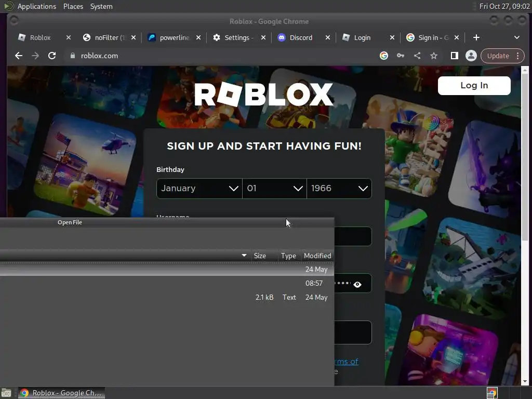This screenshot has width=532, height=399.
Task: Expand the birthday month dropdown January
Action: [199, 188]
